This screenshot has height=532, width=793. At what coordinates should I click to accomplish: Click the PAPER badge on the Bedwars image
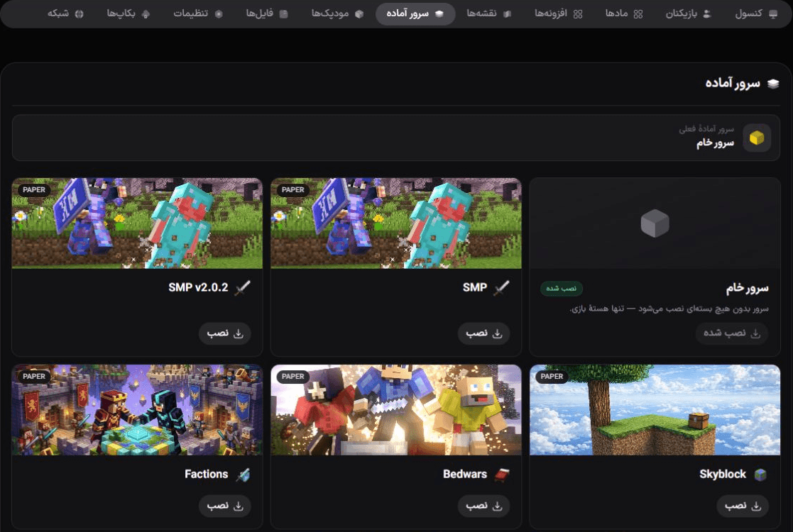(x=292, y=377)
